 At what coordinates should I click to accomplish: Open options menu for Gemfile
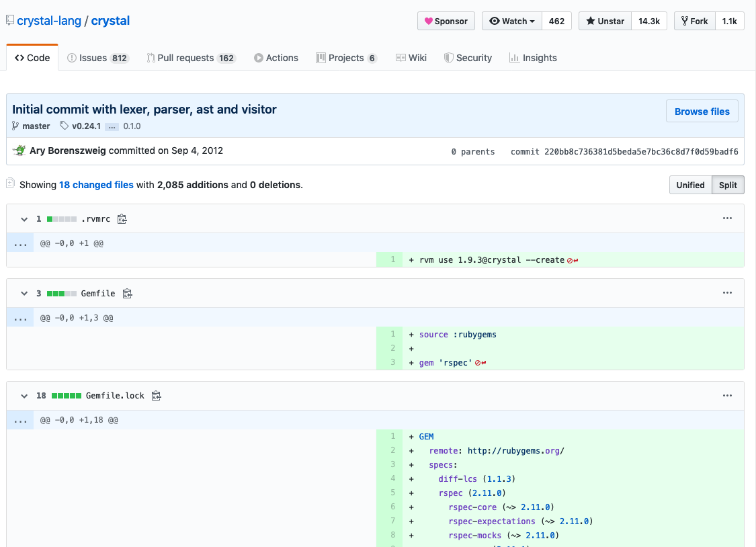coord(727,292)
